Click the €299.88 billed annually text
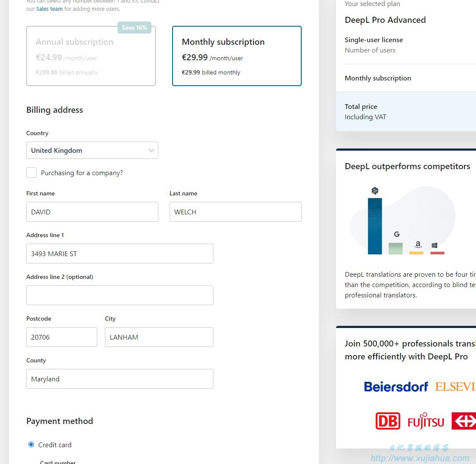The width and height of the screenshot is (476, 464). point(67,73)
